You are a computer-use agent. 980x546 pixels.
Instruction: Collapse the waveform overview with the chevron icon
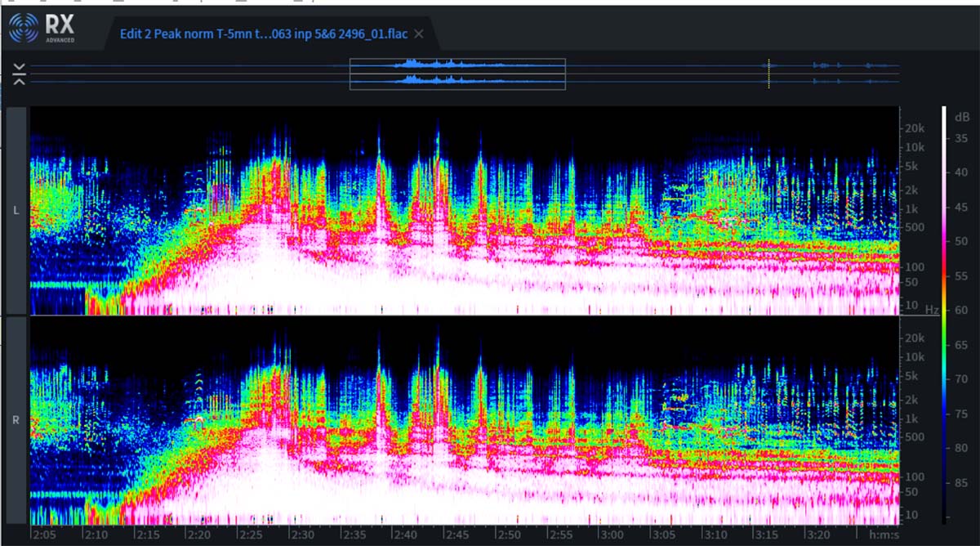19,74
